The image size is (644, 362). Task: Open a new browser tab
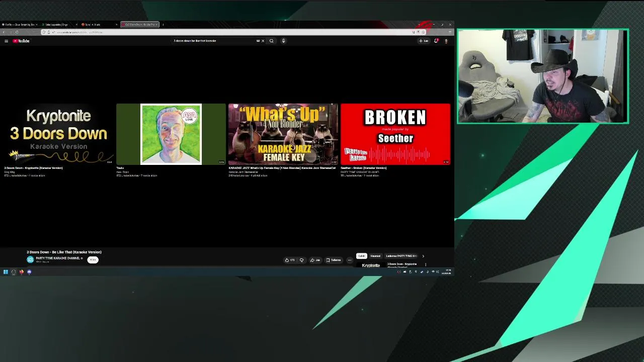click(x=163, y=25)
